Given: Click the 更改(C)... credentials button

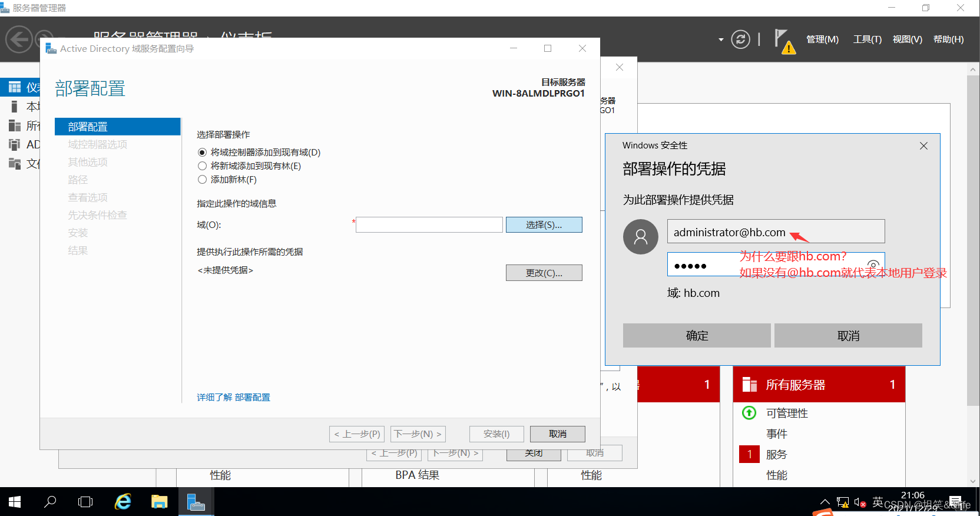Looking at the screenshot, I should point(544,273).
